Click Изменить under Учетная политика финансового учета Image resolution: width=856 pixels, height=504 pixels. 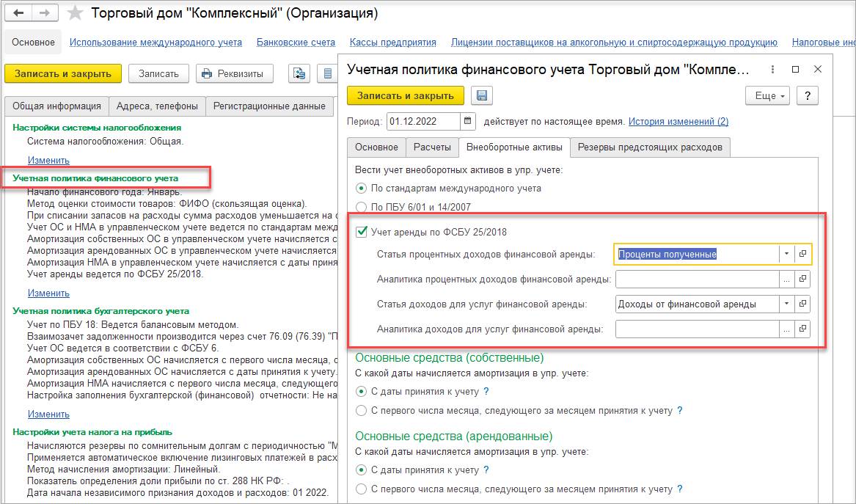pos(48,293)
